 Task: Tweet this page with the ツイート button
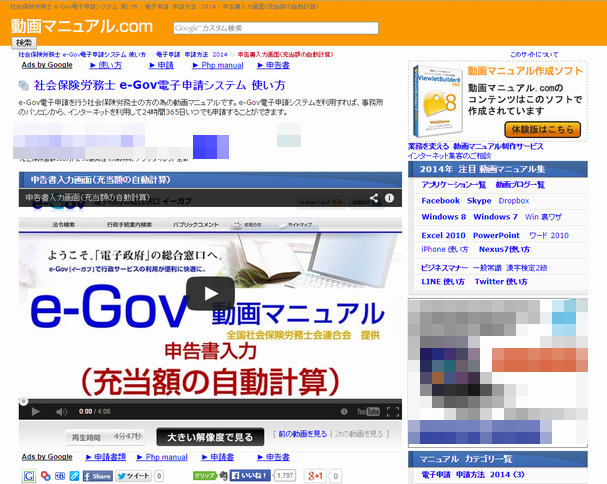coord(134,476)
